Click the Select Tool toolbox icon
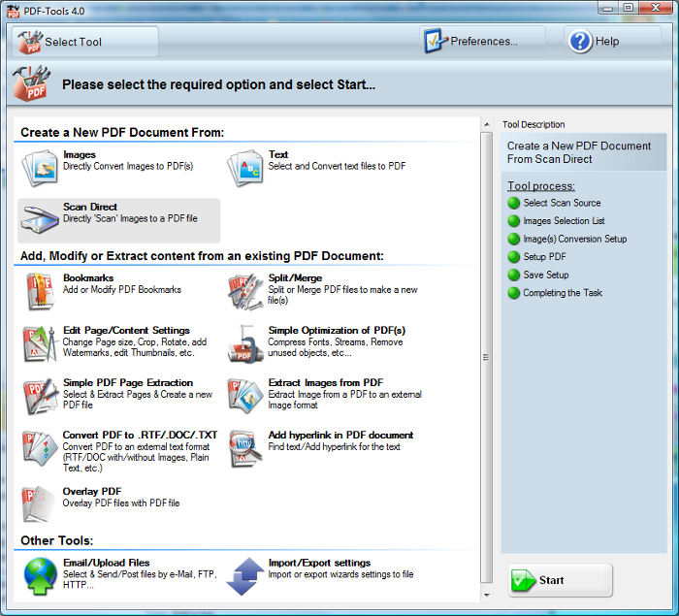Image resolution: width=679 pixels, height=616 pixels. [x=30, y=42]
